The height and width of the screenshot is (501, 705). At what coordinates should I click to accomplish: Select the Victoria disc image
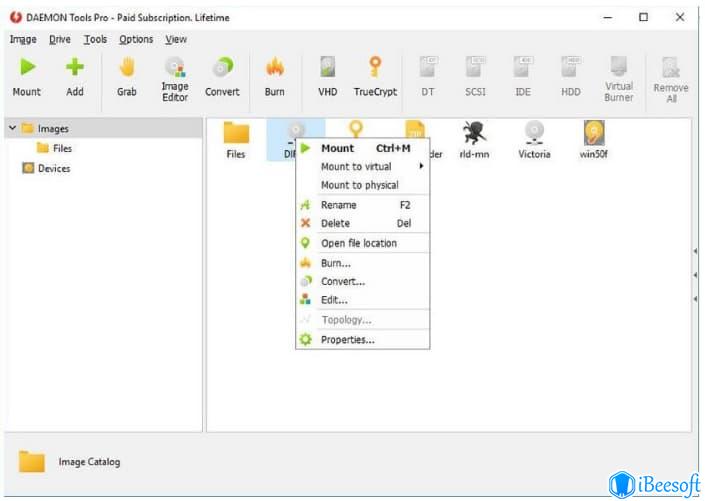point(534,140)
